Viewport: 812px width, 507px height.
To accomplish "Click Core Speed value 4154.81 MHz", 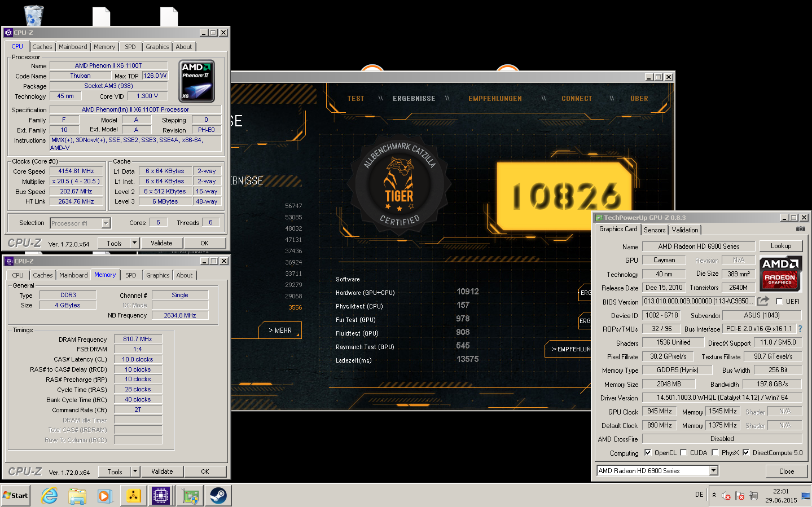I will point(76,171).
